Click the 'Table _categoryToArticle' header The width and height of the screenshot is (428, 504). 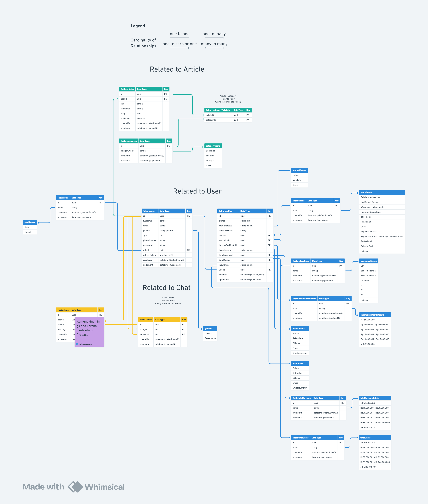pos(218,110)
